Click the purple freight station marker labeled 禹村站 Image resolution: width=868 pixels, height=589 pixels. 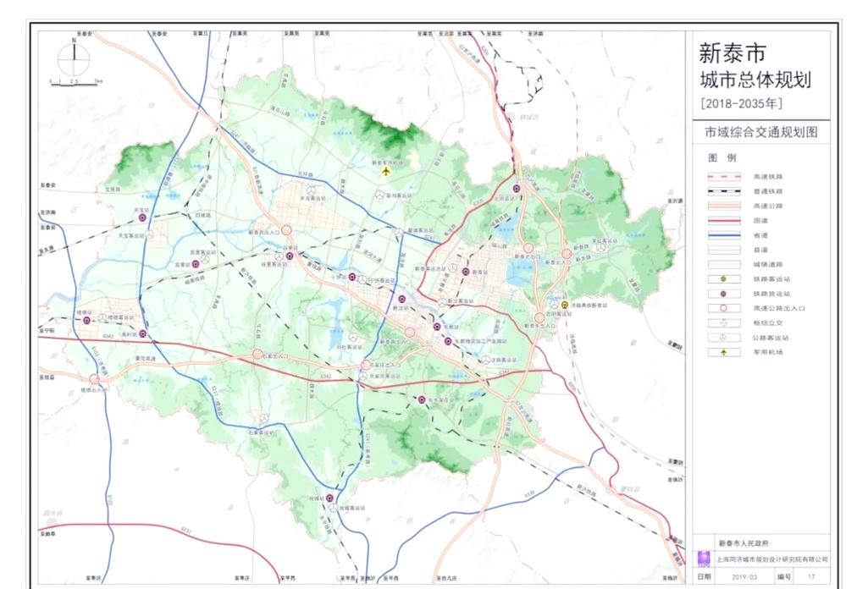coord(142,333)
